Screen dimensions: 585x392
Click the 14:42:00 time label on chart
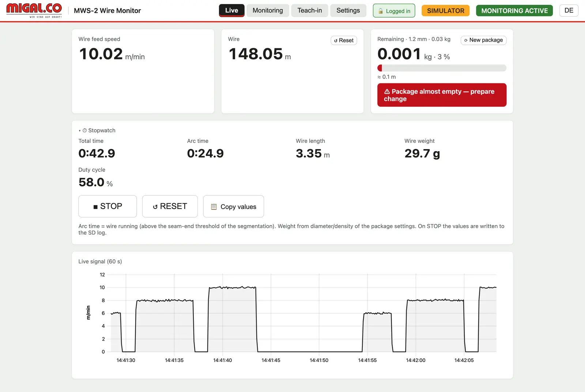click(416, 360)
